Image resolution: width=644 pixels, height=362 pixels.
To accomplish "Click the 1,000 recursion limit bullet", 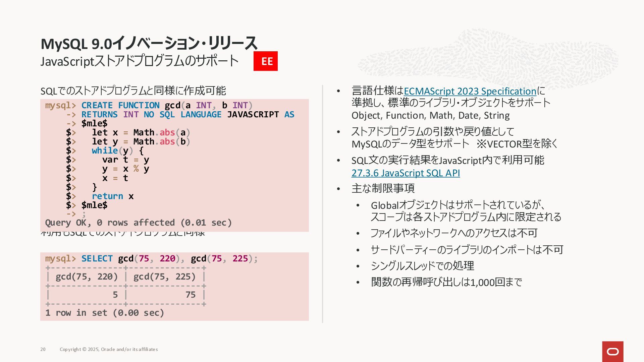I will 446,282.
